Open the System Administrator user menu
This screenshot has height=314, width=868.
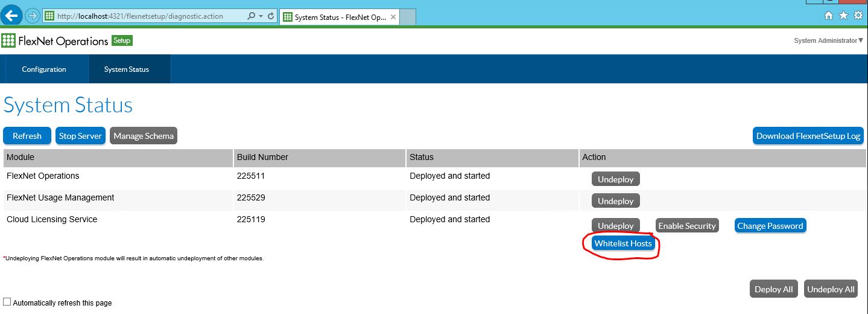tap(829, 40)
